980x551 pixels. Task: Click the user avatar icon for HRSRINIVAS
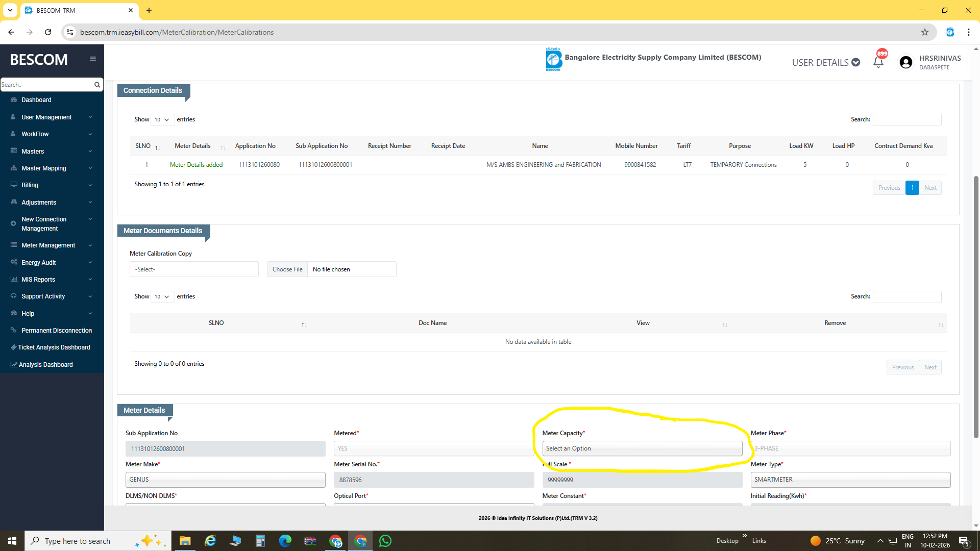[x=906, y=62]
